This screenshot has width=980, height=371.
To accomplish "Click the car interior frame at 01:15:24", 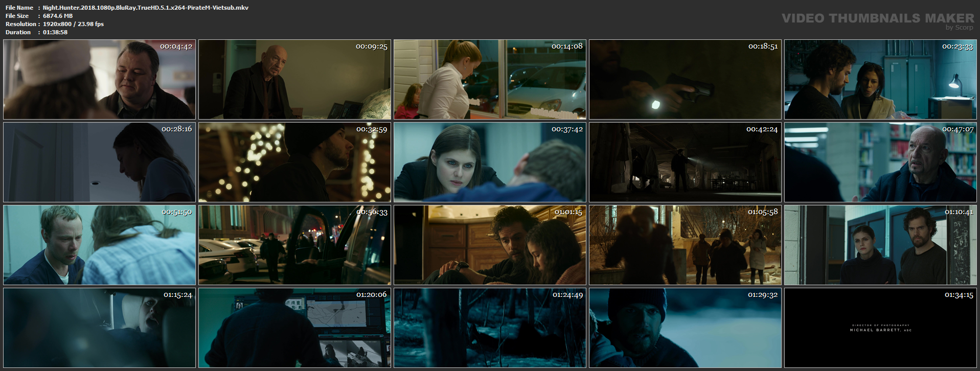I will pyautogui.click(x=99, y=328).
